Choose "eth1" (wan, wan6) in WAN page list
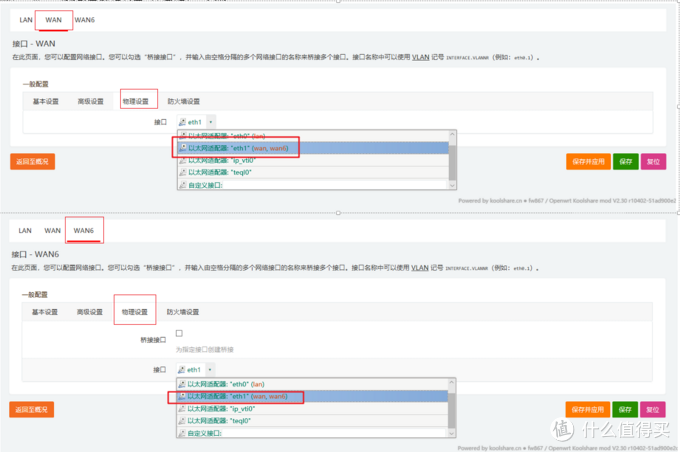This screenshot has width=680, height=452. click(313, 148)
